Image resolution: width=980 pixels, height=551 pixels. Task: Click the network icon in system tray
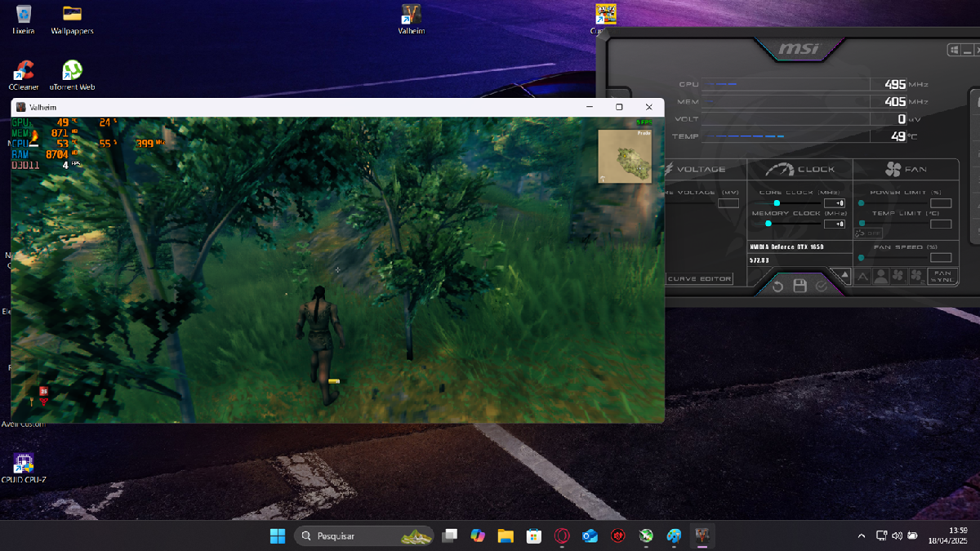[x=882, y=536]
